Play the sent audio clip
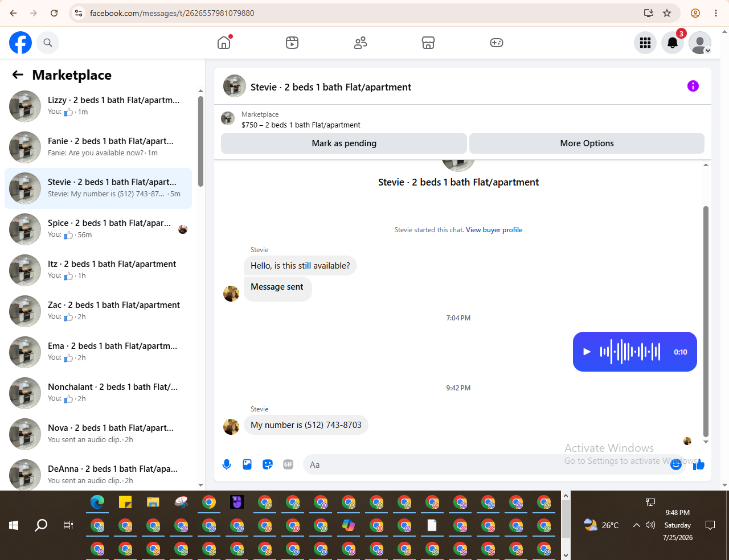Screen dimensions: 729x560 [x=587, y=352]
